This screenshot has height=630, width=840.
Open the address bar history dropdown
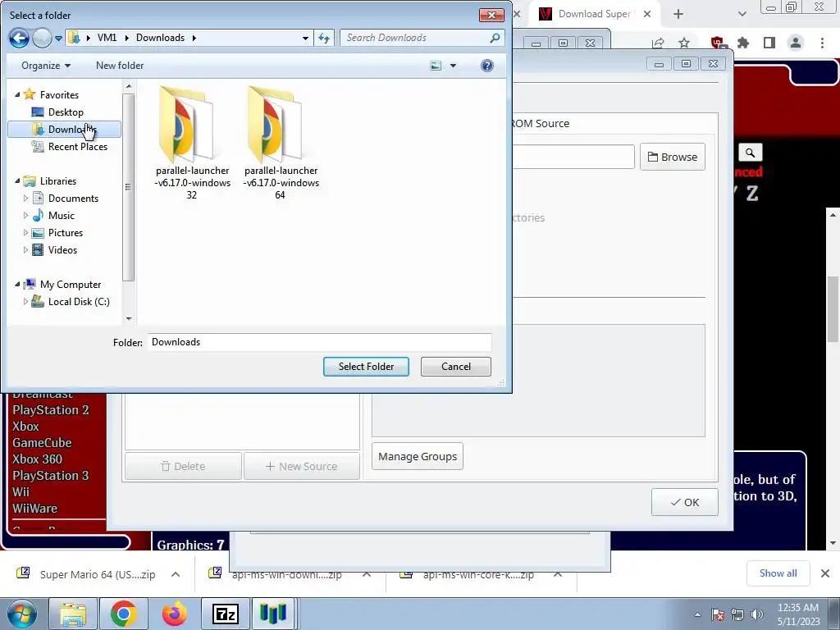(305, 38)
